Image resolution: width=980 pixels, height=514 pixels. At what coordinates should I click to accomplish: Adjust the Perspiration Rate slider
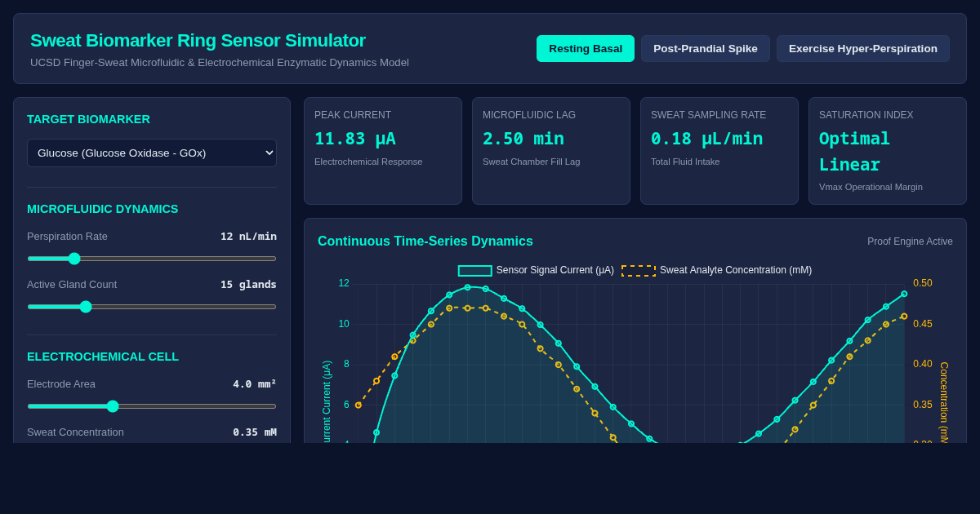tap(152, 259)
